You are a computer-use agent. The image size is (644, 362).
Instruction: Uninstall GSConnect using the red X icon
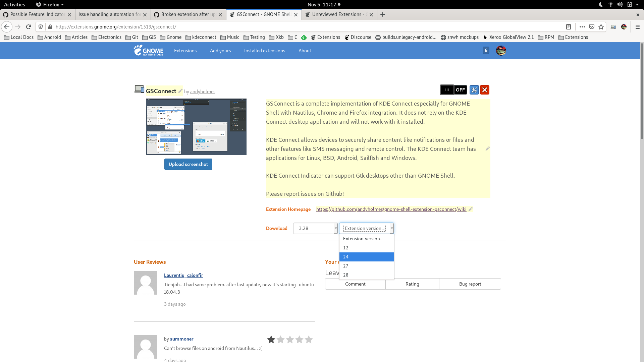pos(485,90)
